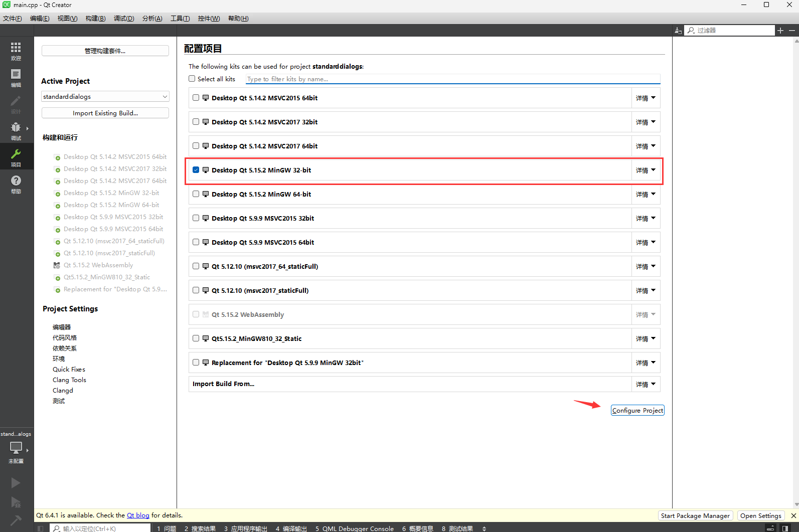
Task: Click the minus icon beside the filter
Action: (x=792, y=31)
